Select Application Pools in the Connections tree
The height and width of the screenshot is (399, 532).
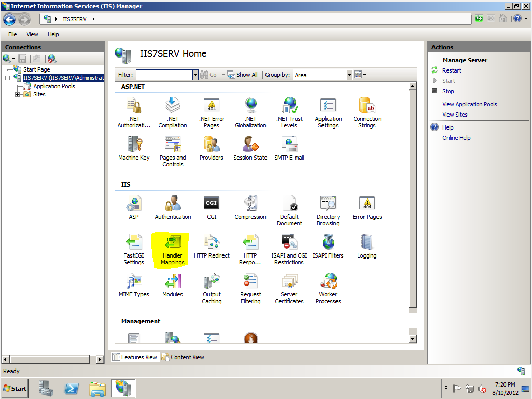point(54,86)
